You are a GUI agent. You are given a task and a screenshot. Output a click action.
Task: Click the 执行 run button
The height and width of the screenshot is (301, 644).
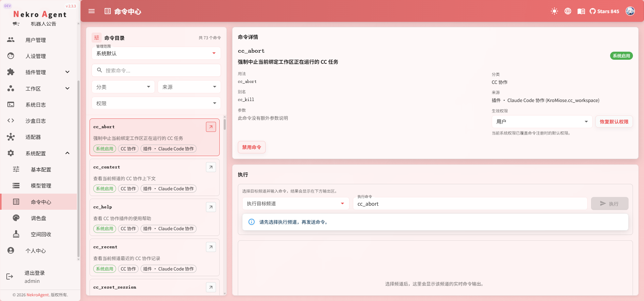click(x=610, y=204)
